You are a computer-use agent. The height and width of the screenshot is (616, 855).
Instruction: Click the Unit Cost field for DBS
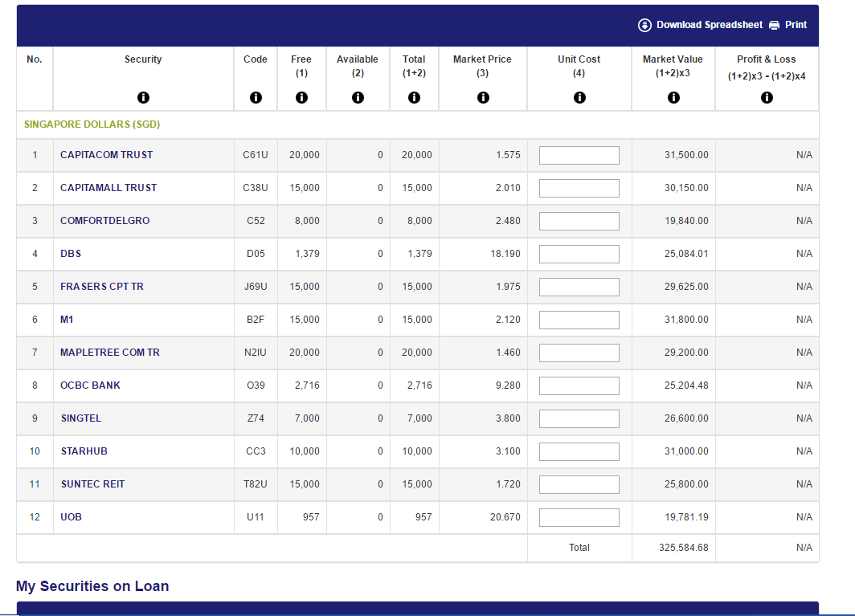(579, 254)
